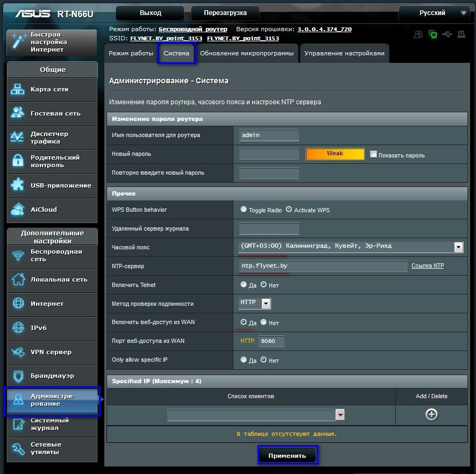Click the HTTP WAN port field 8080
The height and width of the screenshot is (474, 476).
pyautogui.click(x=271, y=341)
